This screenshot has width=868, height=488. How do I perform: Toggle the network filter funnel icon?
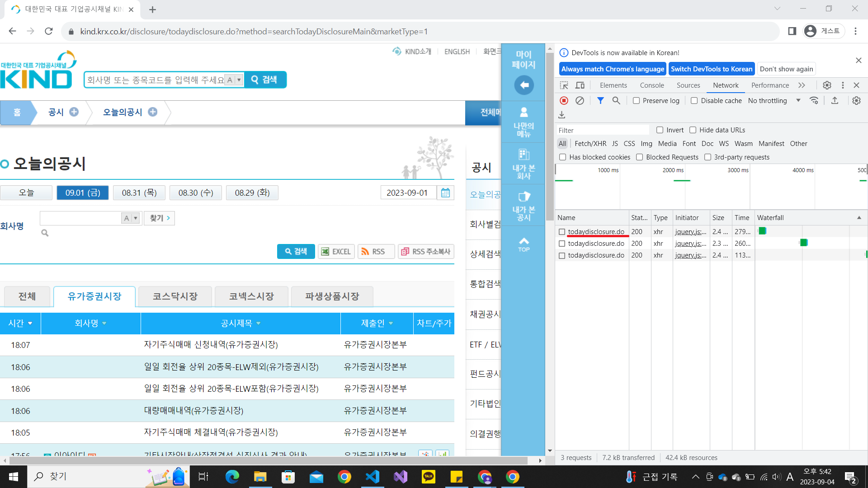tap(600, 101)
